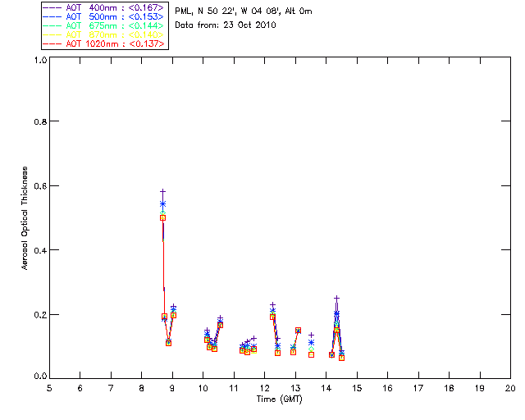Click the 'Time (GMT)' x-axis title
The width and height of the screenshot is (525, 420).
[280, 399]
